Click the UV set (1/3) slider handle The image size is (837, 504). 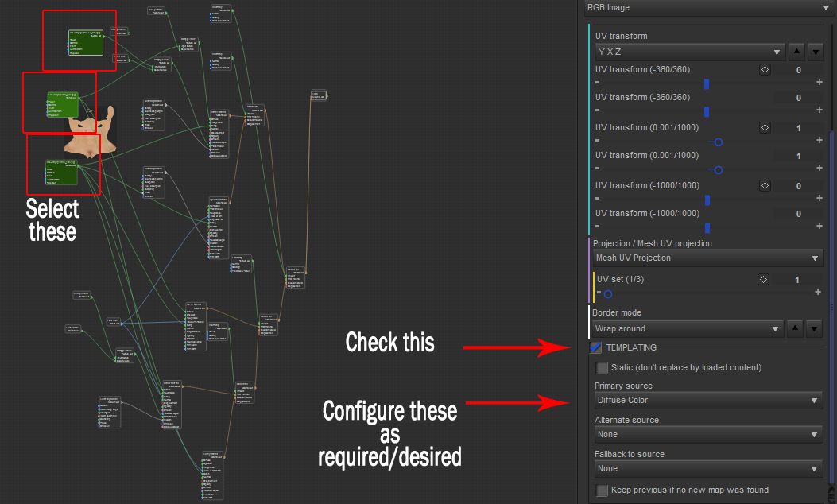608,294
